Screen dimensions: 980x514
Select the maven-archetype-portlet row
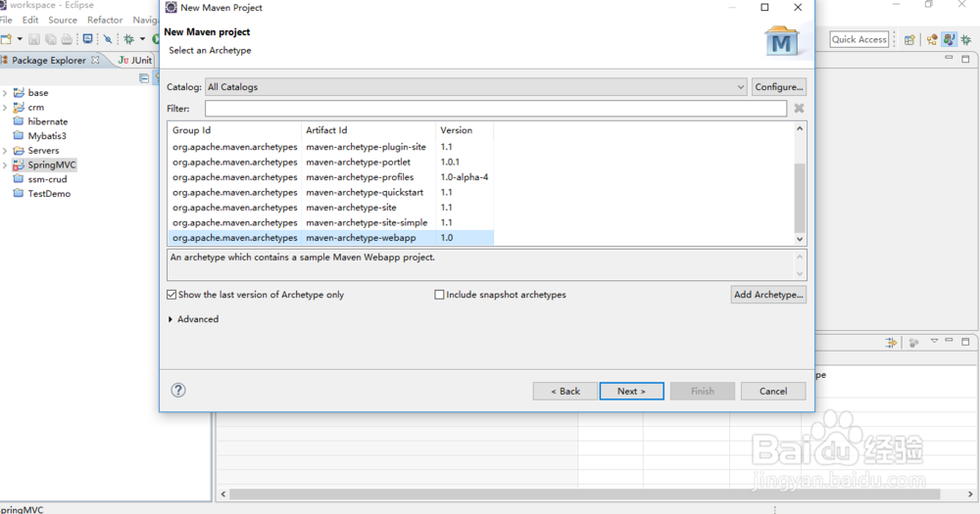(330, 162)
